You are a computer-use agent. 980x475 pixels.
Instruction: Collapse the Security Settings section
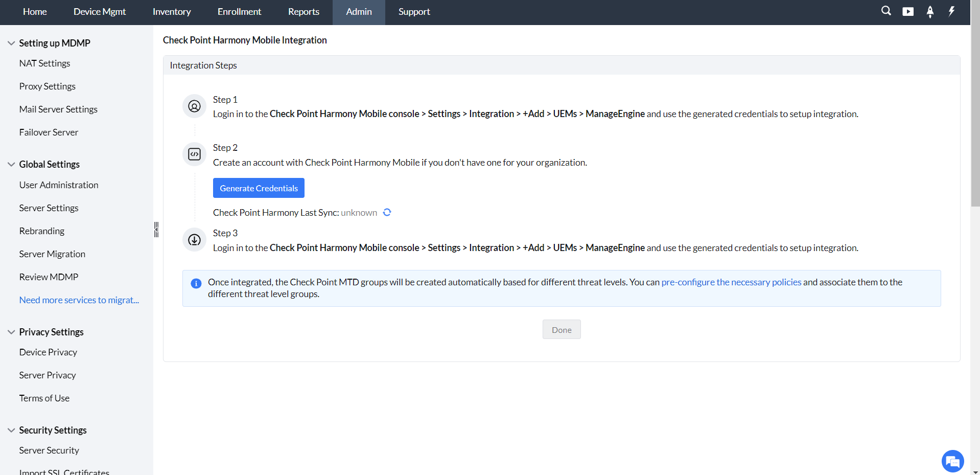tap(11, 429)
